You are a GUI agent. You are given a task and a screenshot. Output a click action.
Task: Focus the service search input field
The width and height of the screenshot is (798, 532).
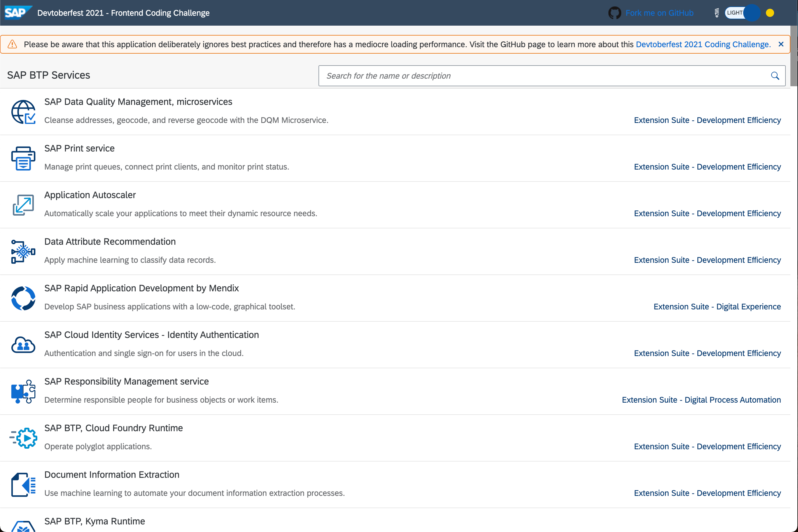[543, 76]
